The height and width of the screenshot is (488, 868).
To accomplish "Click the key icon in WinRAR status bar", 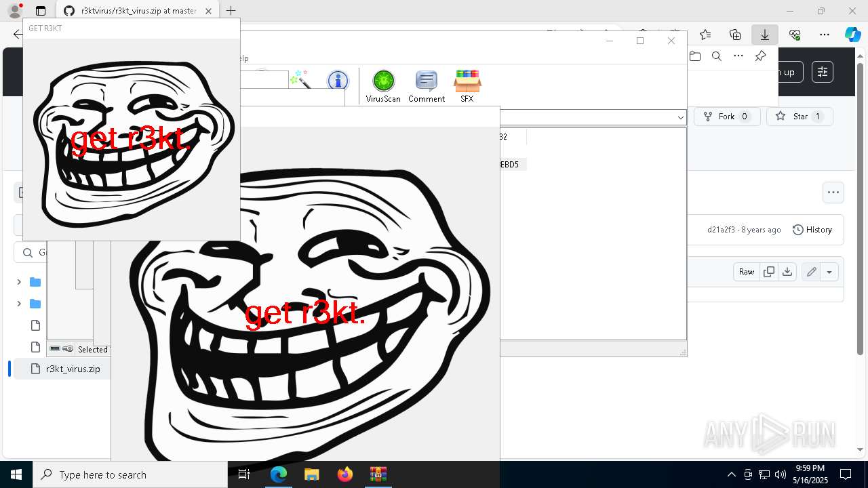I will (x=68, y=349).
